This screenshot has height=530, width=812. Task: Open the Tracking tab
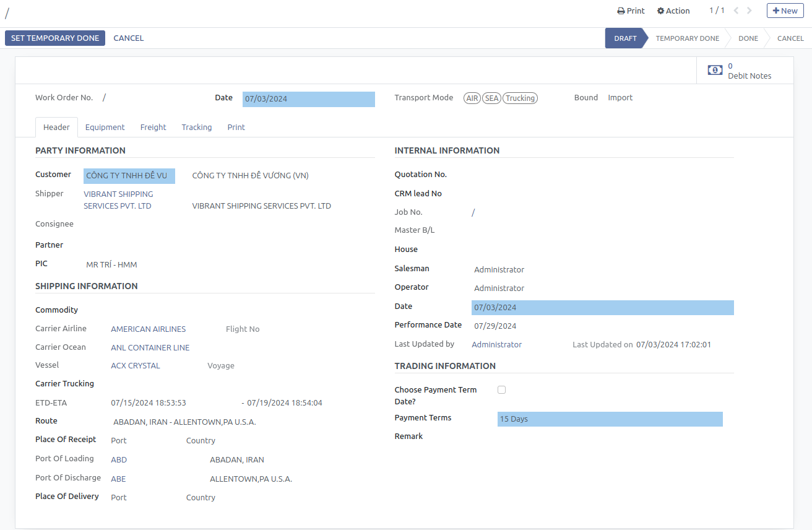197,127
